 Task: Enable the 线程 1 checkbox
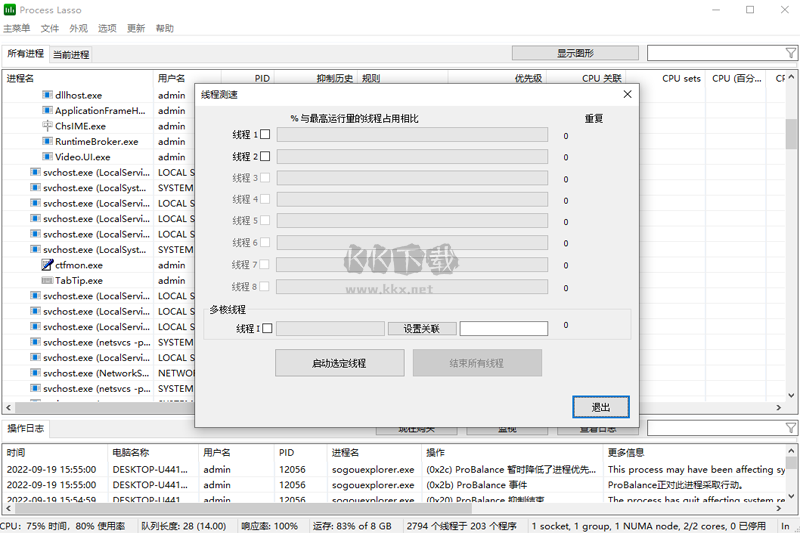point(265,134)
